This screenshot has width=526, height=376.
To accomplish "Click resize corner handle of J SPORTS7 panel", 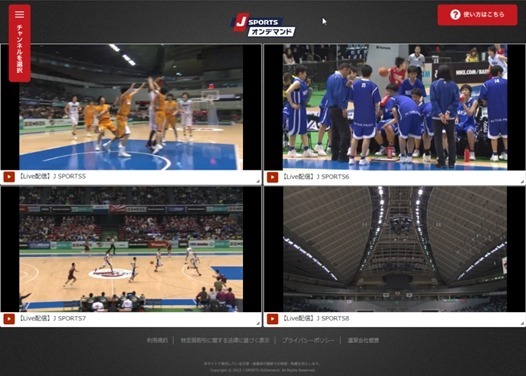I will [x=258, y=323].
